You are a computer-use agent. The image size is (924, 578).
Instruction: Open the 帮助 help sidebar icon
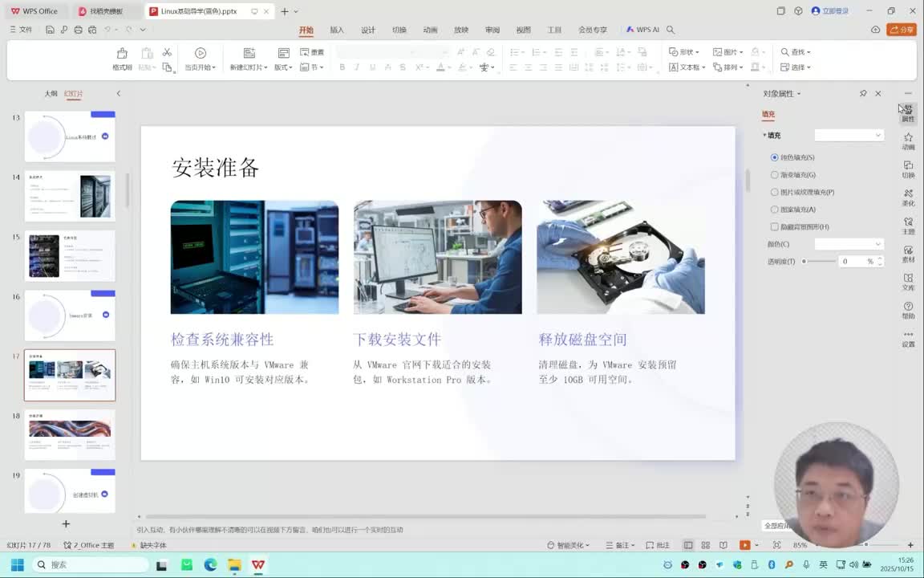(908, 310)
